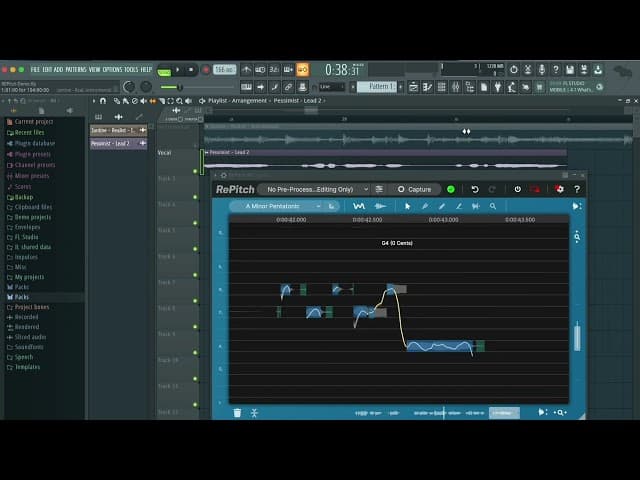Select the RePitch pen draw tool
Viewport: 640px width, 480px height.
pos(425,207)
